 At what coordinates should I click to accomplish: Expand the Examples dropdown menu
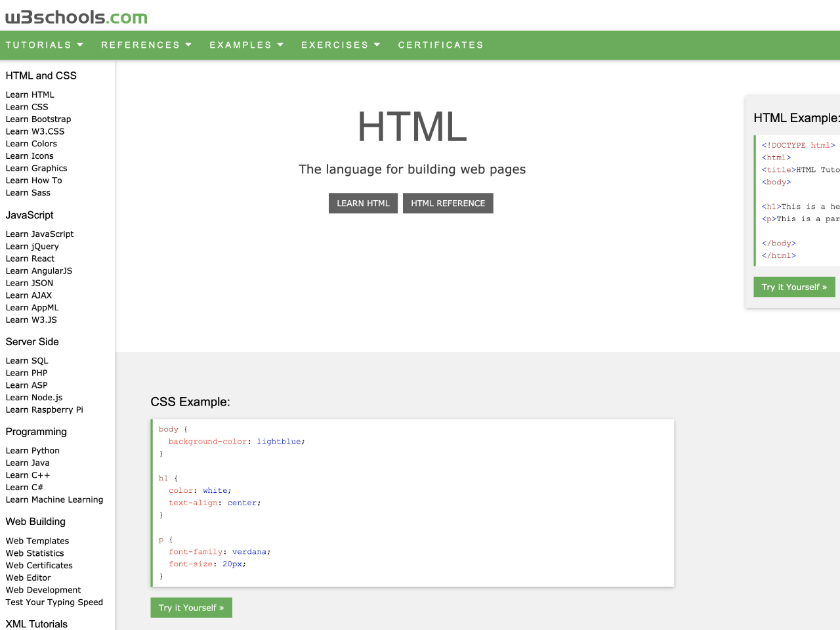pyautogui.click(x=247, y=45)
